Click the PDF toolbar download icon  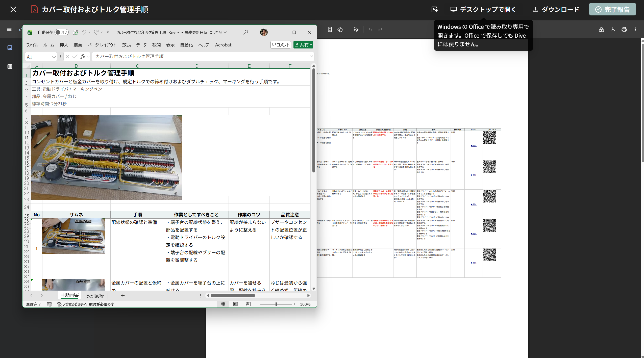[x=613, y=29]
